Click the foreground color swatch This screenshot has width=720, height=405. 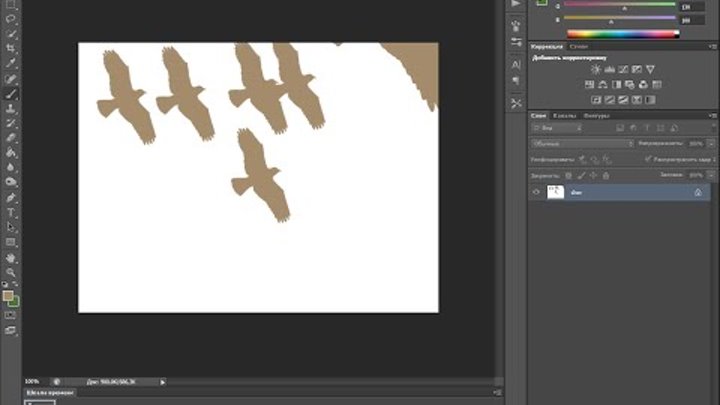(8, 296)
